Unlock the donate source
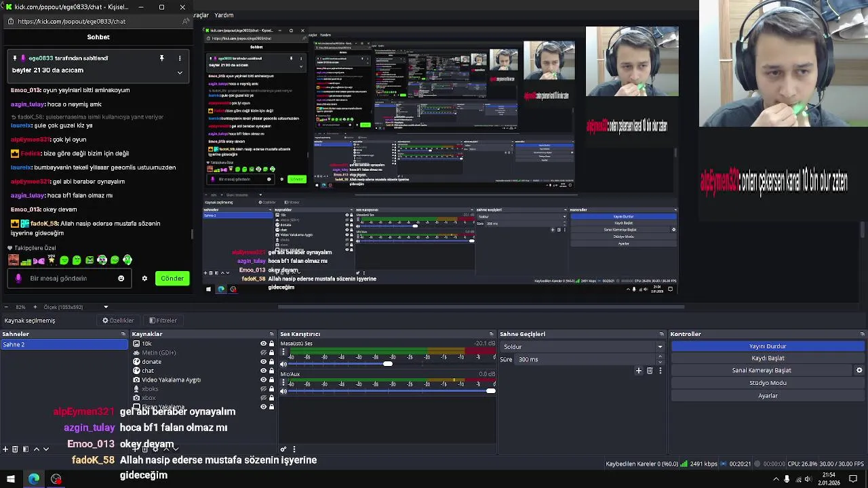Screen dimensions: 868x488 point(272,362)
